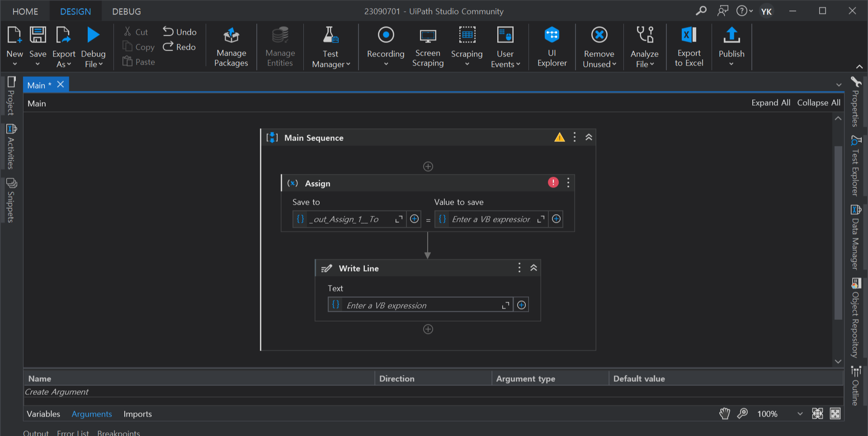
Task: Click the Main Sequence warning triangle
Action: pos(560,137)
